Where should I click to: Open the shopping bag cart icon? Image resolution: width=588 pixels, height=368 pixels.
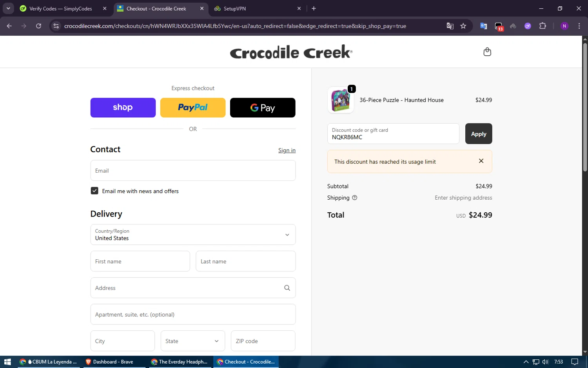pos(487,52)
